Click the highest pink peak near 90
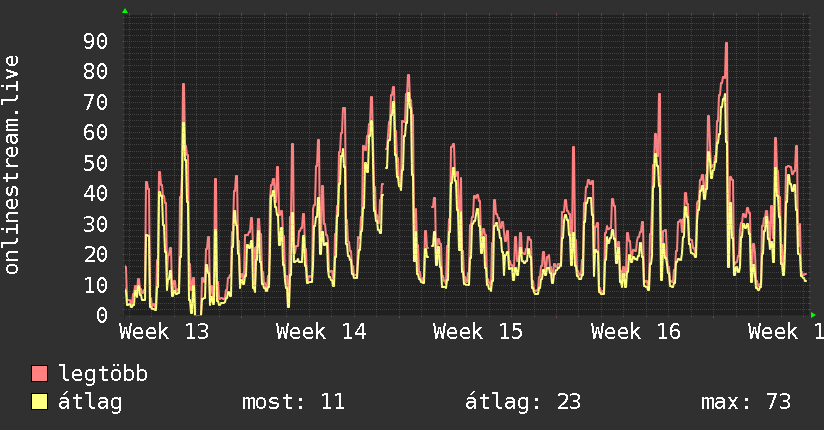Screen dimensions: 824x430 click(726, 44)
